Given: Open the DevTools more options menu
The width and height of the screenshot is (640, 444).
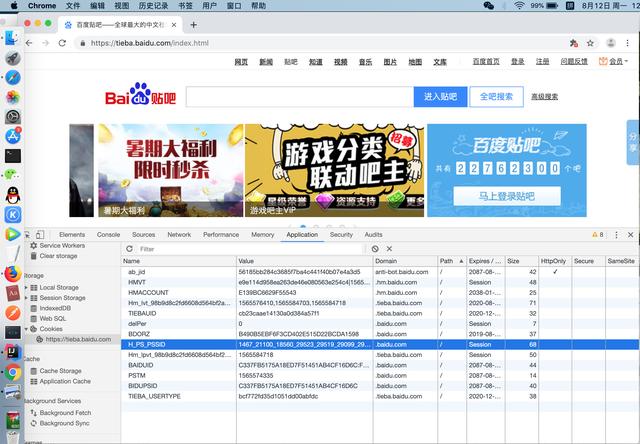Looking at the screenshot, I should [x=616, y=235].
